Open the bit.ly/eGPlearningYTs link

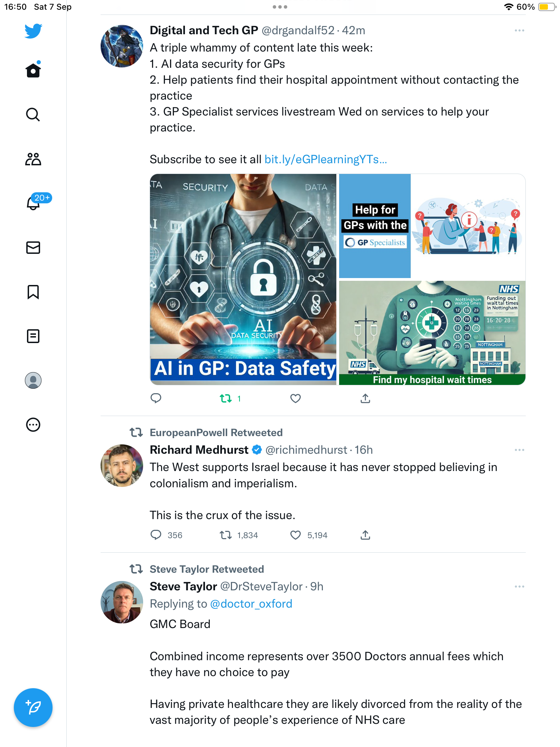tap(326, 159)
